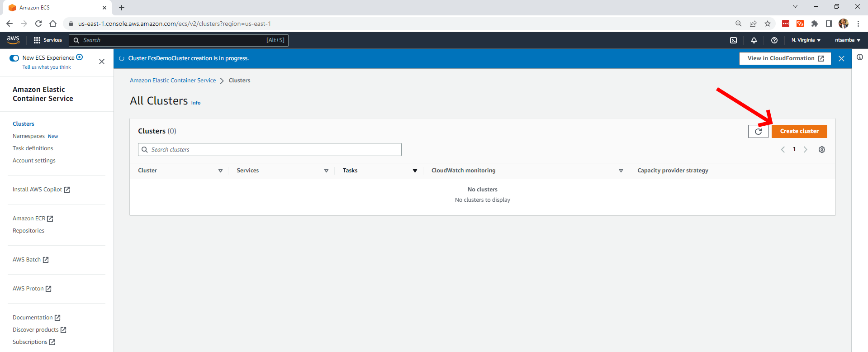Open the notifications bell

pyautogui.click(x=754, y=40)
